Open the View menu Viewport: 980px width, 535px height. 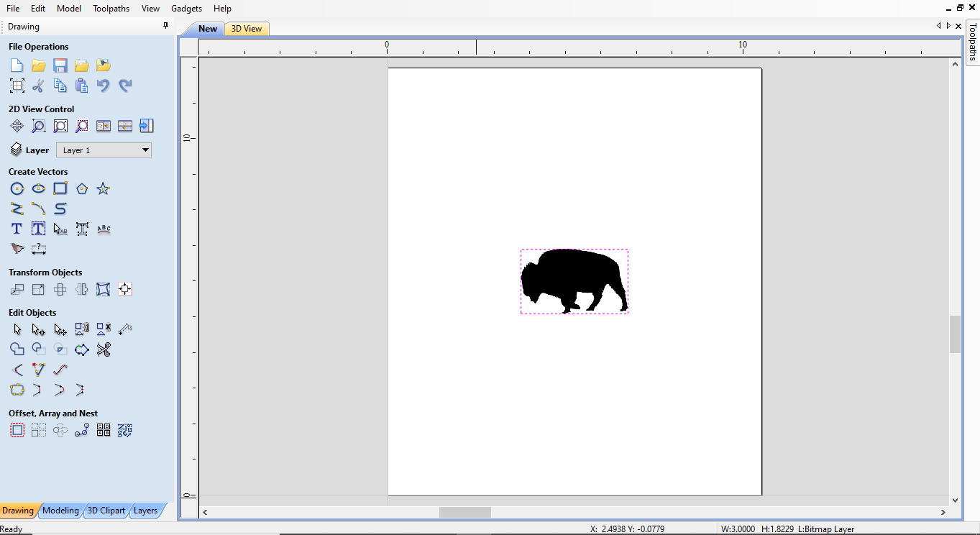pyautogui.click(x=151, y=9)
